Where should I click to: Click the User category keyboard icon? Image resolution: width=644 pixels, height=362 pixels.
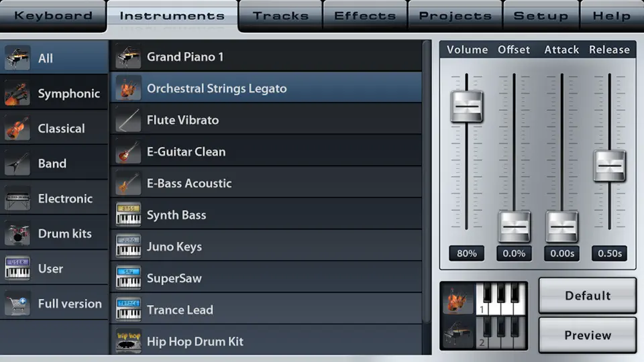(17, 268)
